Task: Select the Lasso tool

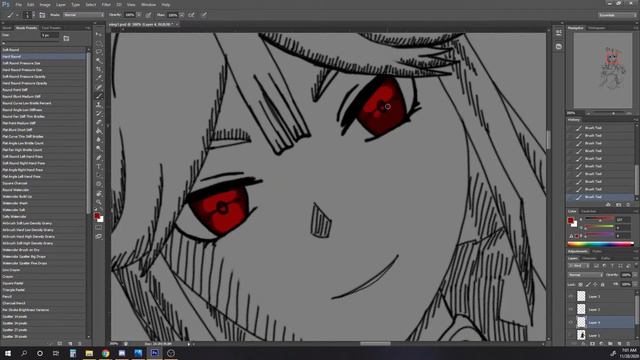Action: (99, 52)
